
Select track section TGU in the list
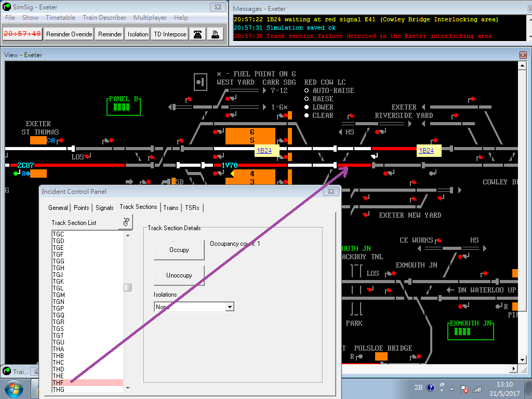[x=87, y=342]
